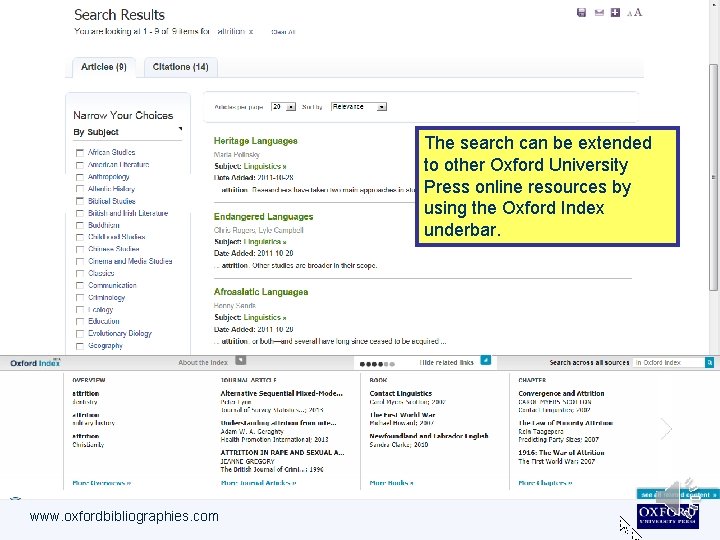The image size is (720, 540).
Task: Check the Communication checkbox
Action: point(79,286)
